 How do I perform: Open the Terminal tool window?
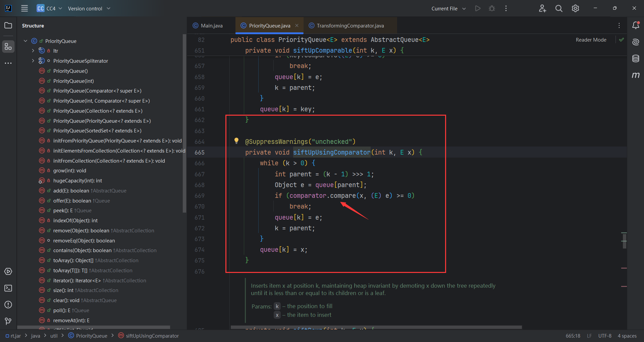tap(8, 288)
